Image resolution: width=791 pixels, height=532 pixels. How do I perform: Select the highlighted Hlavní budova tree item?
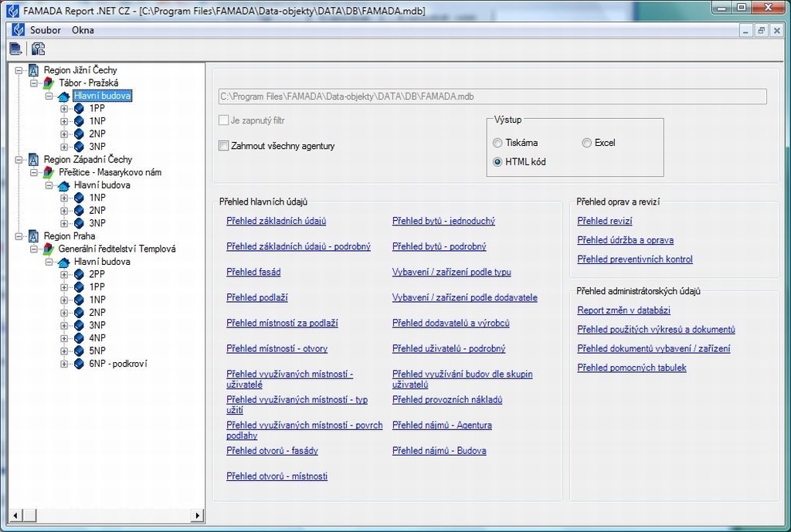pyautogui.click(x=102, y=96)
